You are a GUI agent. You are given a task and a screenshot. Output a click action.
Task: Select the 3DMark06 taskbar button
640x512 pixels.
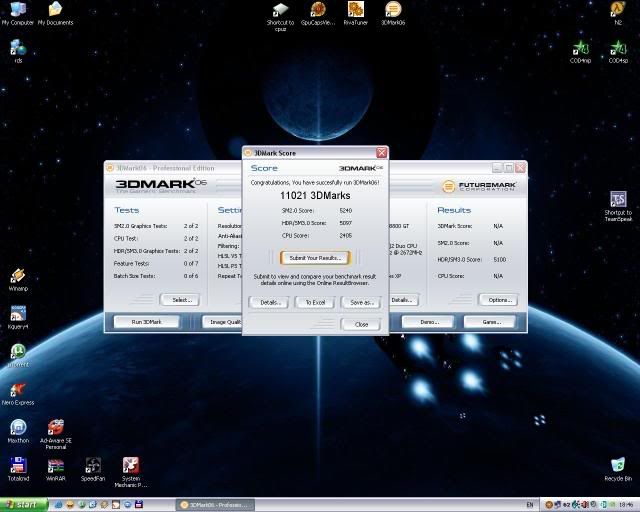pos(214,504)
